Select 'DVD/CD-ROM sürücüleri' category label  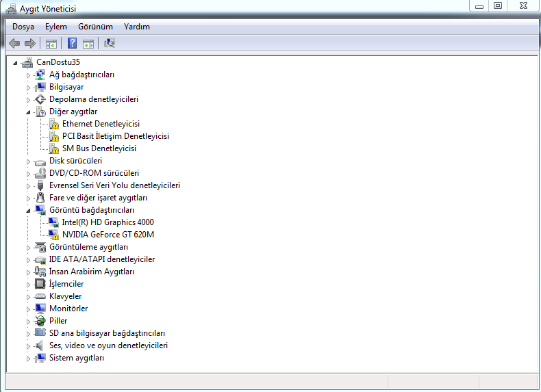pyautogui.click(x=94, y=173)
